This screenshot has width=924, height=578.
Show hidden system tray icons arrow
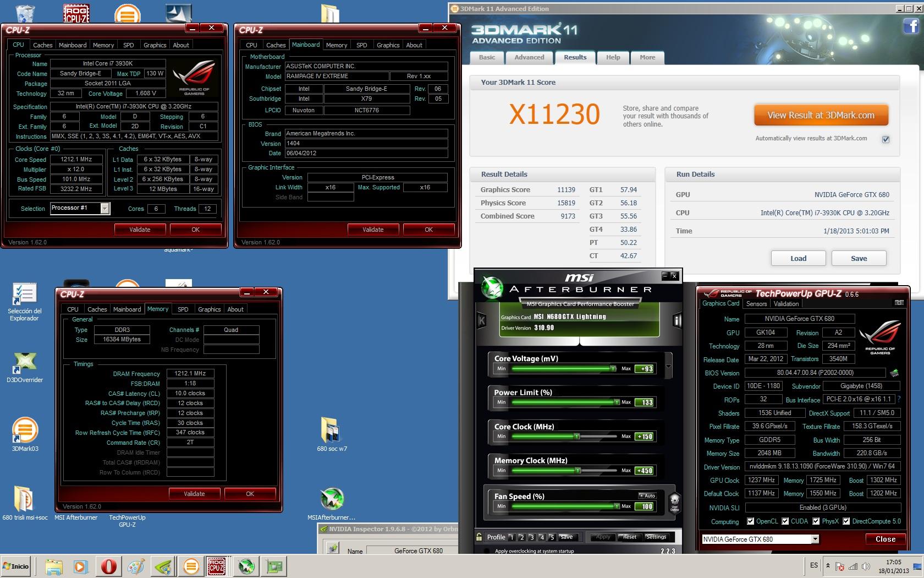click(x=827, y=566)
